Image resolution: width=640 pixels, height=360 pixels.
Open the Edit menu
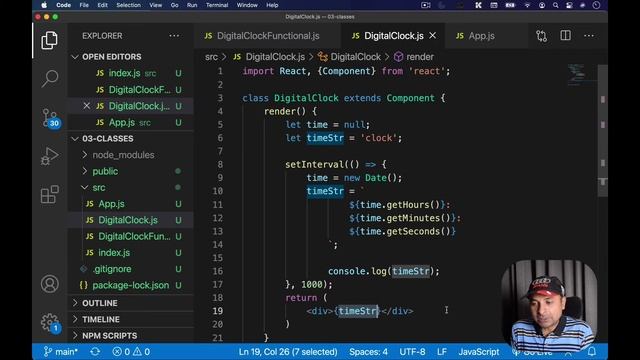pos(102,5)
